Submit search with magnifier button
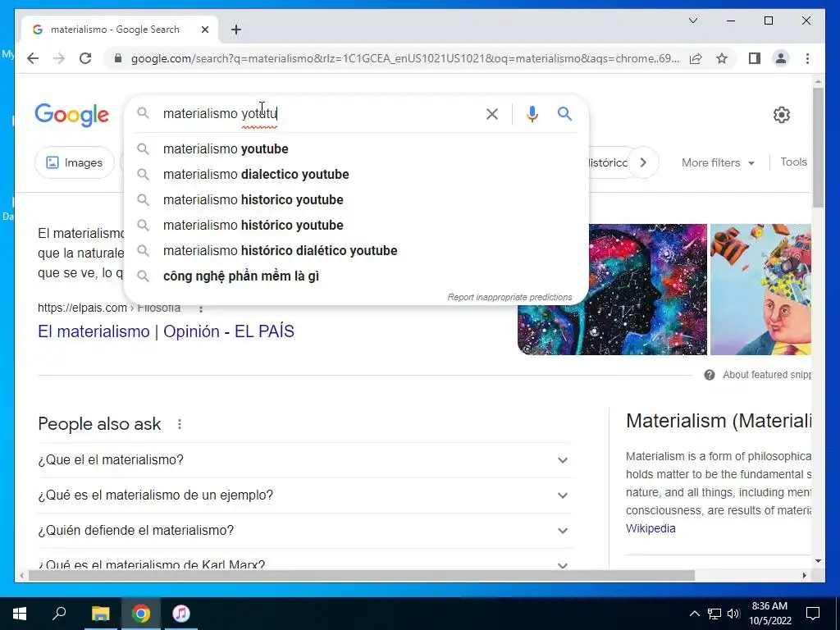This screenshot has height=630, width=840. 564,113
